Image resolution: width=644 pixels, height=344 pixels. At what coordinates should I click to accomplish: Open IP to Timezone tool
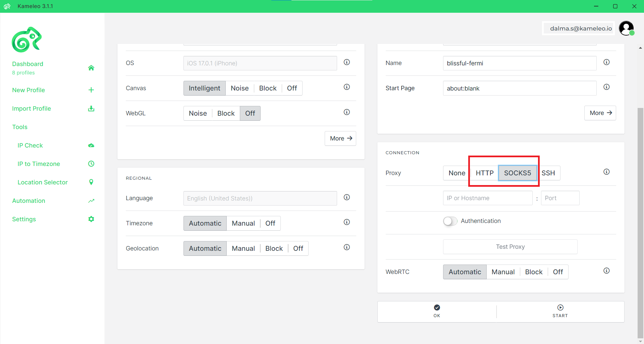tap(39, 164)
